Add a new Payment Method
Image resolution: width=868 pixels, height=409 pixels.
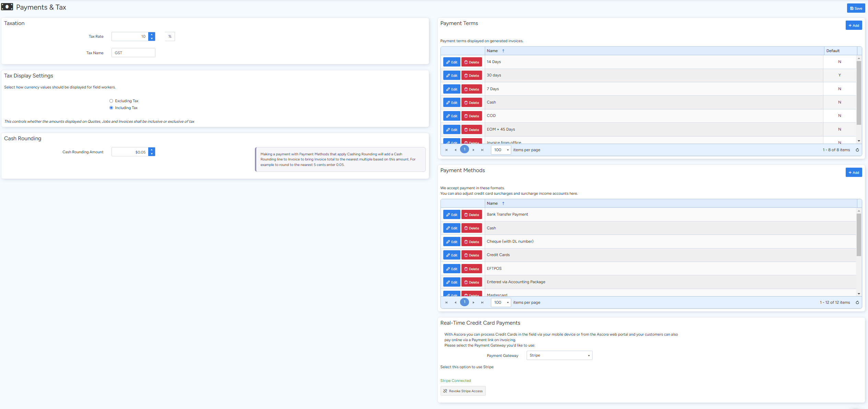853,172
